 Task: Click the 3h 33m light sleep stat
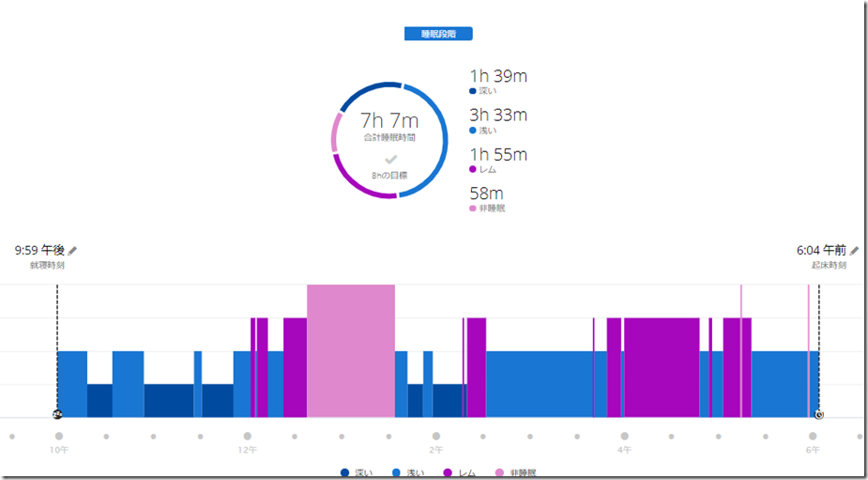click(x=497, y=116)
